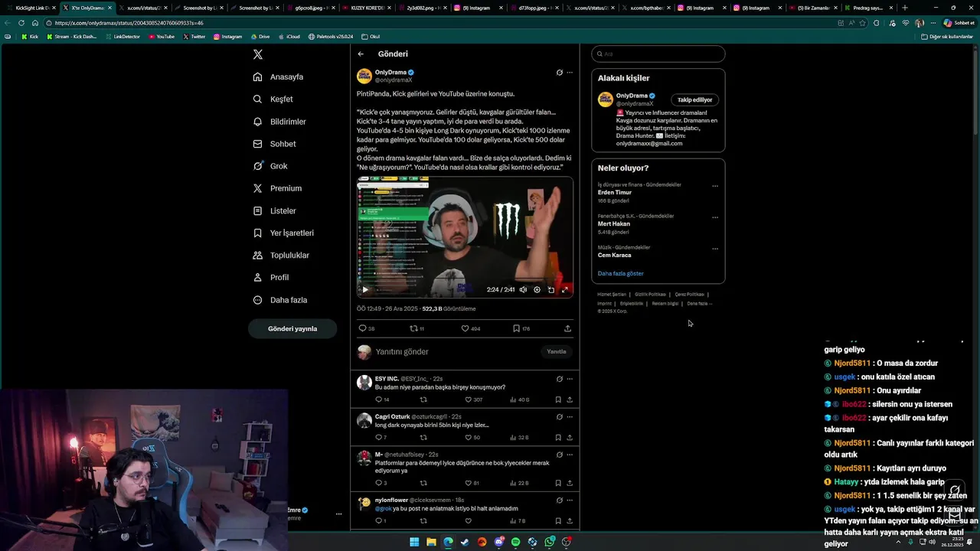Like ESY INC.'s reply
Image resolution: width=980 pixels, height=551 pixels.
click(474, 399)
